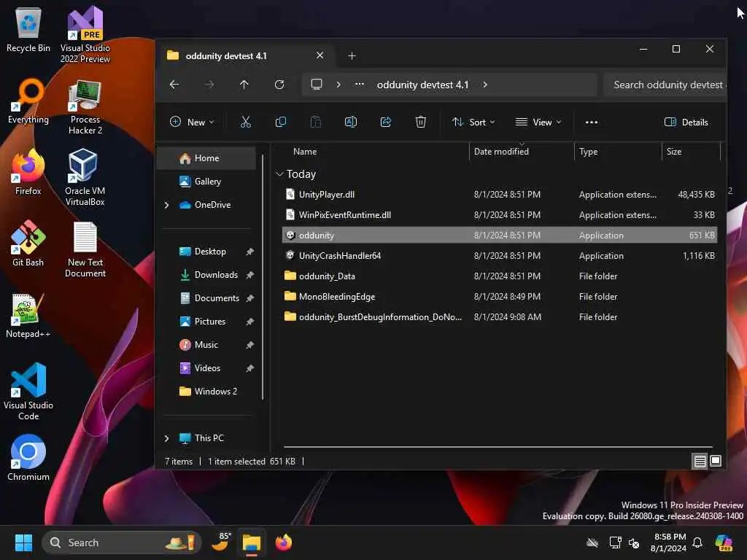
Task: Open Gallery in navigation pane
Action: (208, 182)
